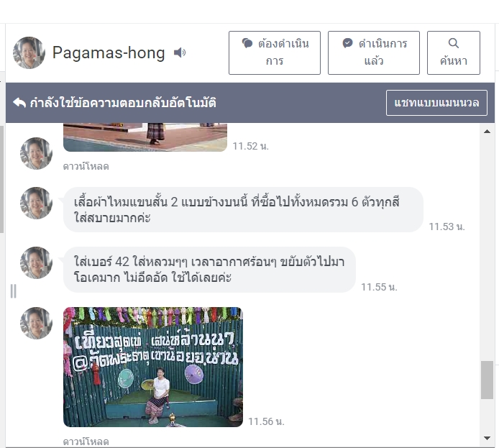This screenshot has height=448, width=499.
Task: Click the search magnifier icon
Action: 454,43
